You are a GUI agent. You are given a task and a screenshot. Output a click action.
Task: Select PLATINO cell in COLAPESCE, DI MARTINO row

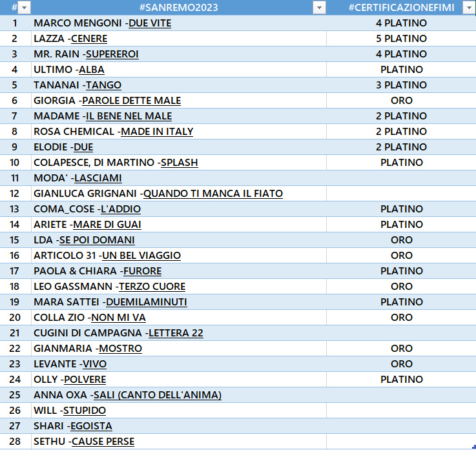click(401, 162)
